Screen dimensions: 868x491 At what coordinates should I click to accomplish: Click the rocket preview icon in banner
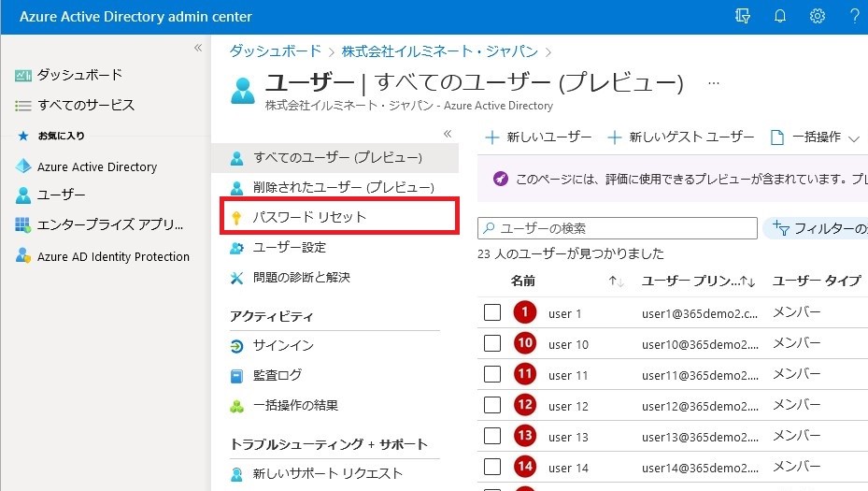tap(501, 179)
